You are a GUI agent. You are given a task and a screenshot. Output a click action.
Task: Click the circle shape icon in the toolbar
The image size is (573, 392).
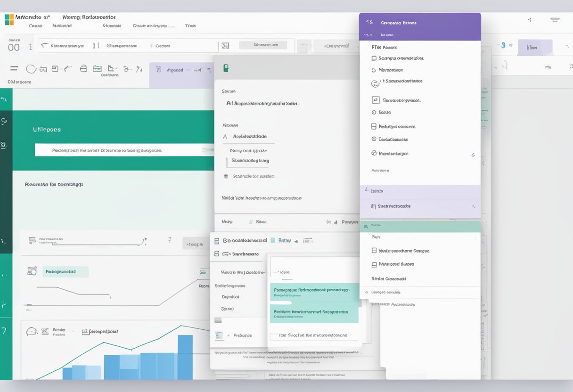pyautogui.click(x=31, y=69)
